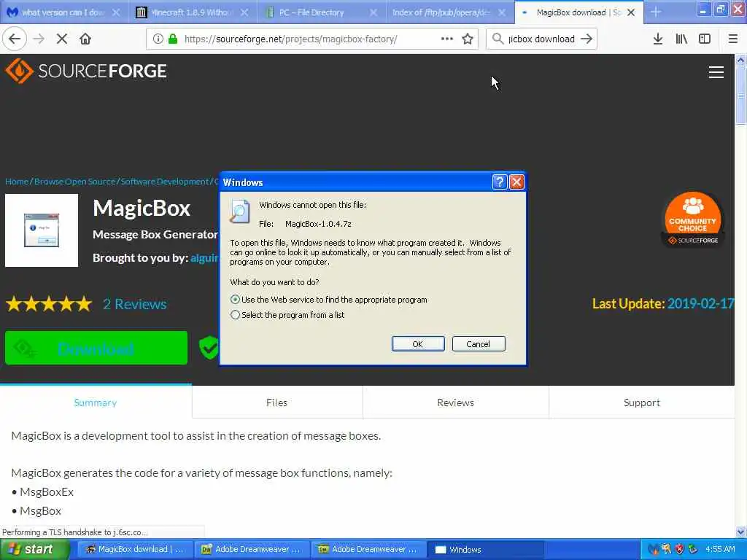Click Browse Open Source breadcrumb
This screenshot has height=560, width=747.
[x=75, y=182]
